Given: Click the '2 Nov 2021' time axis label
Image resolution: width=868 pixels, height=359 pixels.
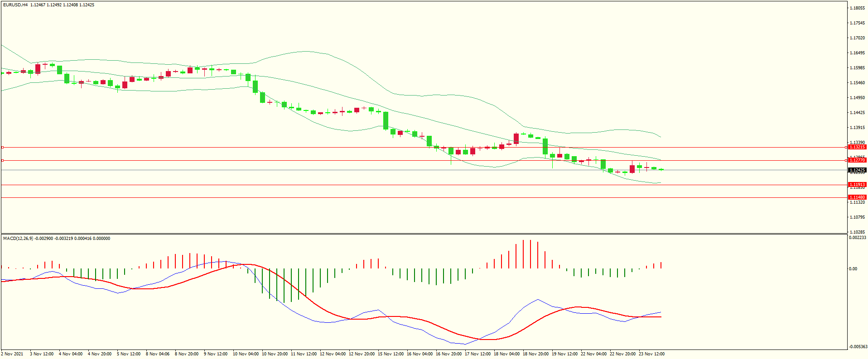Looking at the screenshot, I should 12,354.
